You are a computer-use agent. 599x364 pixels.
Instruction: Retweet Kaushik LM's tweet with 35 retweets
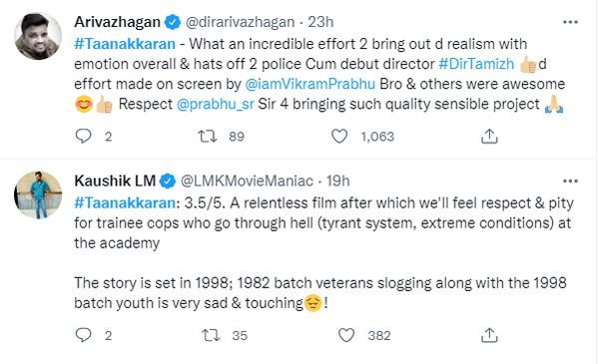click(x=211, y=335)
